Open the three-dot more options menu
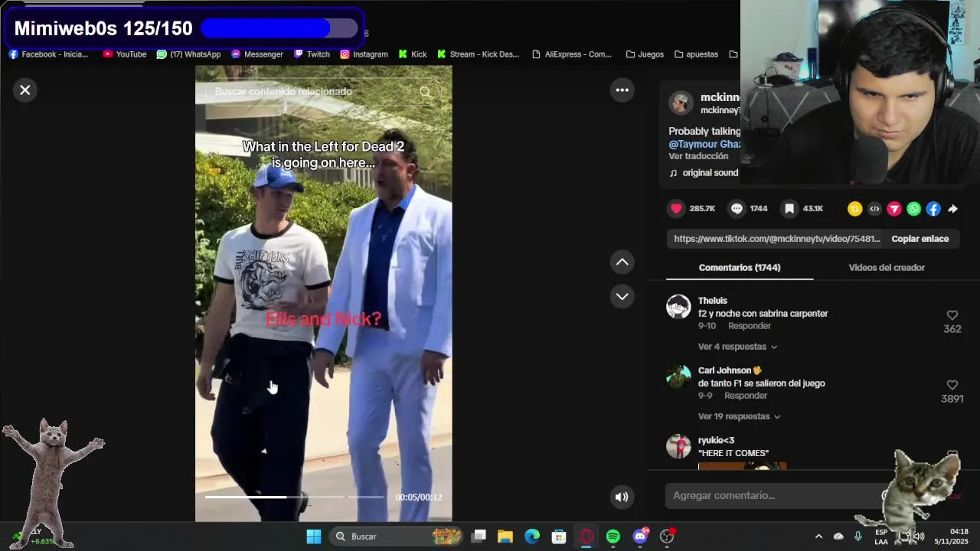 pyautogui.click(x=622, y=90)
